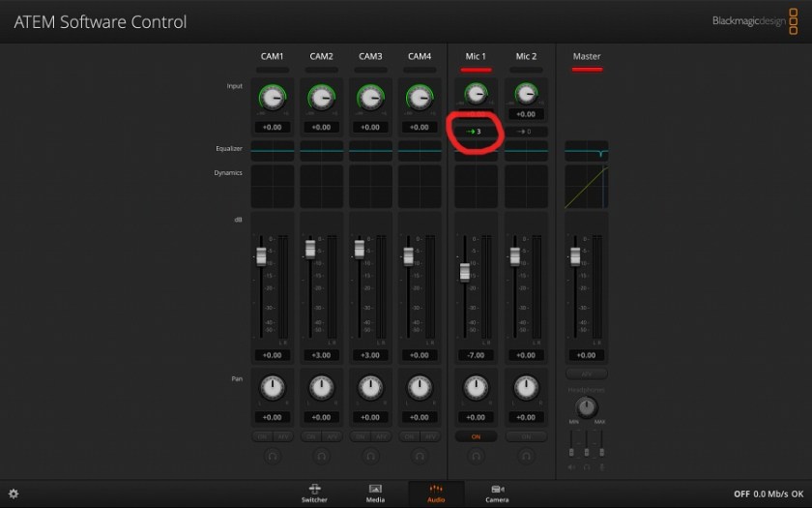Switch to the Switcher tab

click(314, 493)
